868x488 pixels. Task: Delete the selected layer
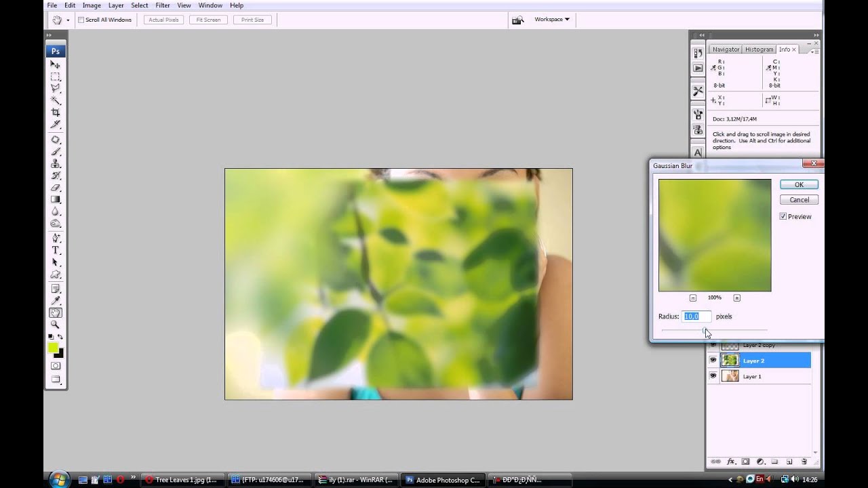[x=804, y=462]
